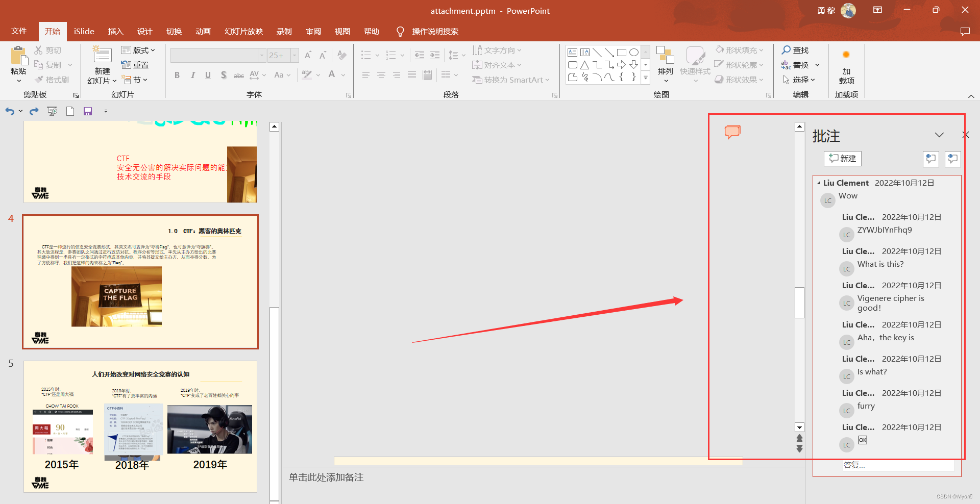The width and height of the screenshot is (980, 504).
Task: Click the Reset slide icon
Action: (x=126, y=65)
